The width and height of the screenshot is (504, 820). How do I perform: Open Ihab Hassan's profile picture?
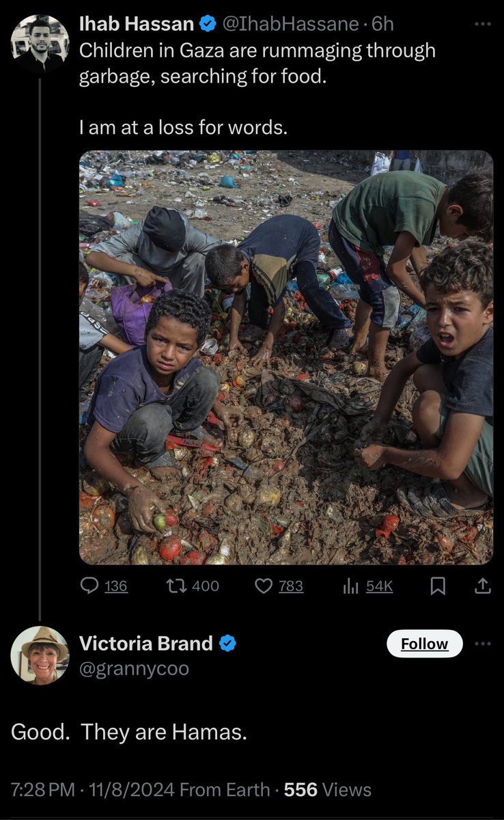(40, 44)
